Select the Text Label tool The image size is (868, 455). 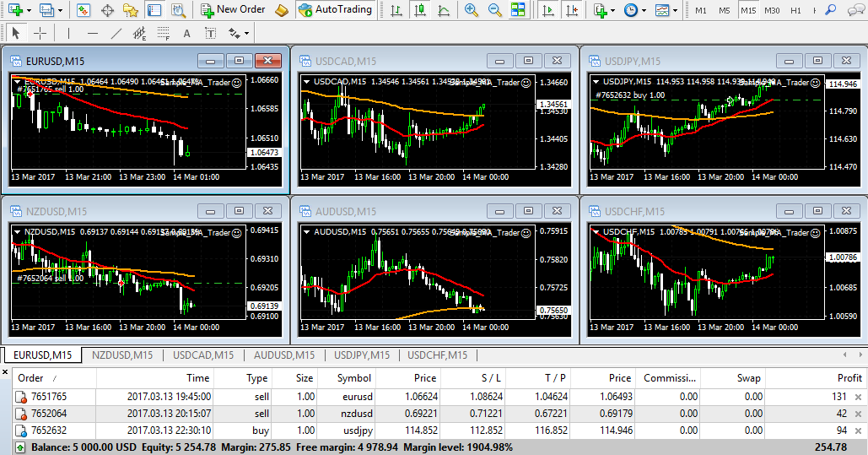tap(210, 33)
